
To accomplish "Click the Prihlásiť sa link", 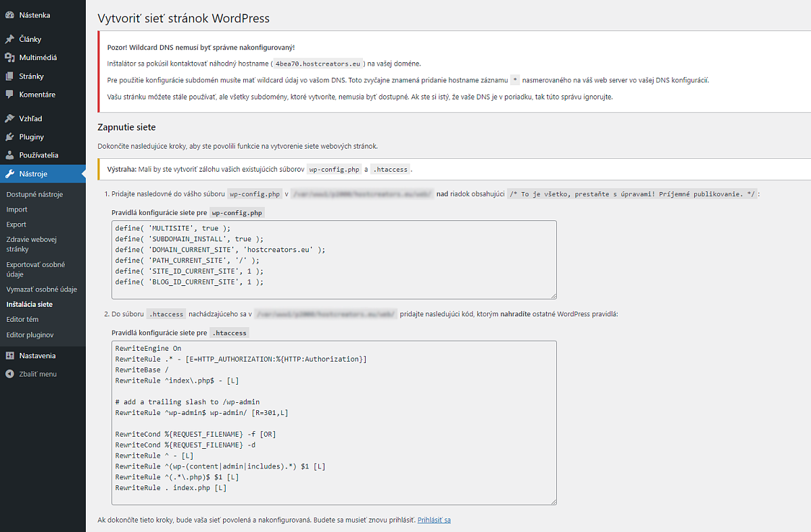I will 434,520.
